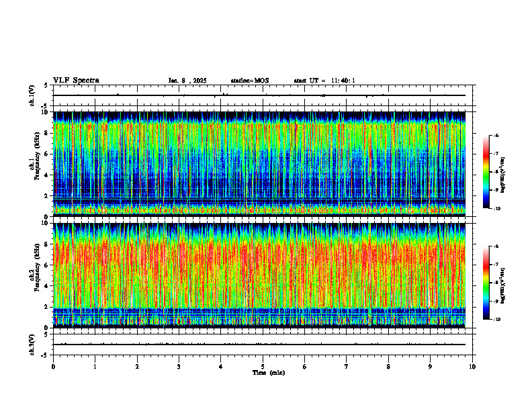Click the ch.2 spectrogram plot panel
The height and width of the screenshot is (411, 532).
259,275
